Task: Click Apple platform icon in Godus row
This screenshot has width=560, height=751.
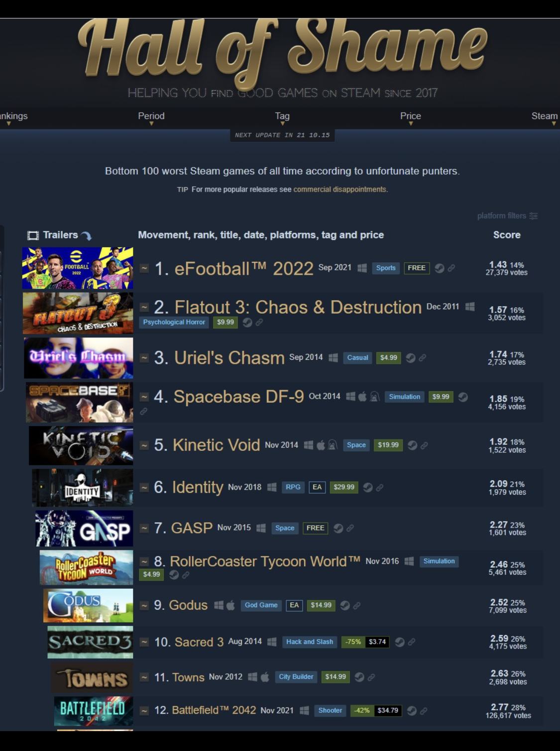Action: click(230, 605)
